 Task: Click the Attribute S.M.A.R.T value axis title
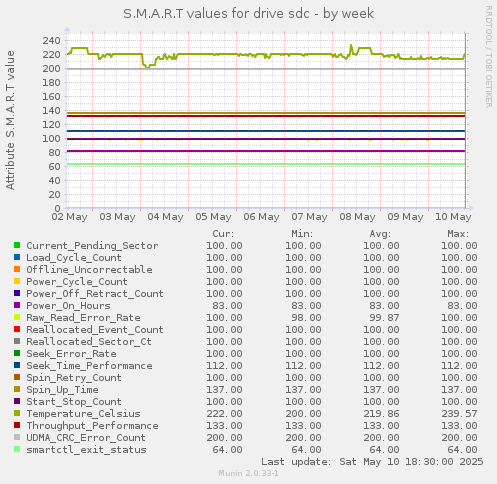[x=10, y=120]
